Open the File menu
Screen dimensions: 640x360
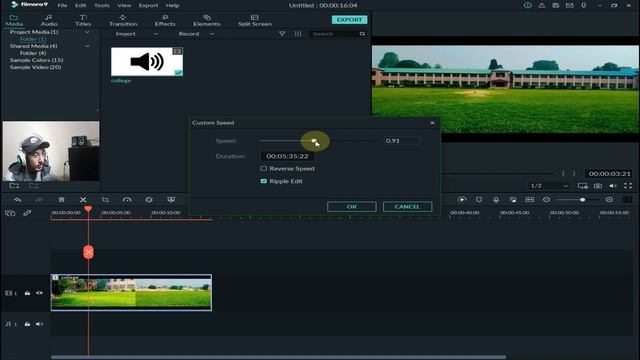click(x=62, y=5)
